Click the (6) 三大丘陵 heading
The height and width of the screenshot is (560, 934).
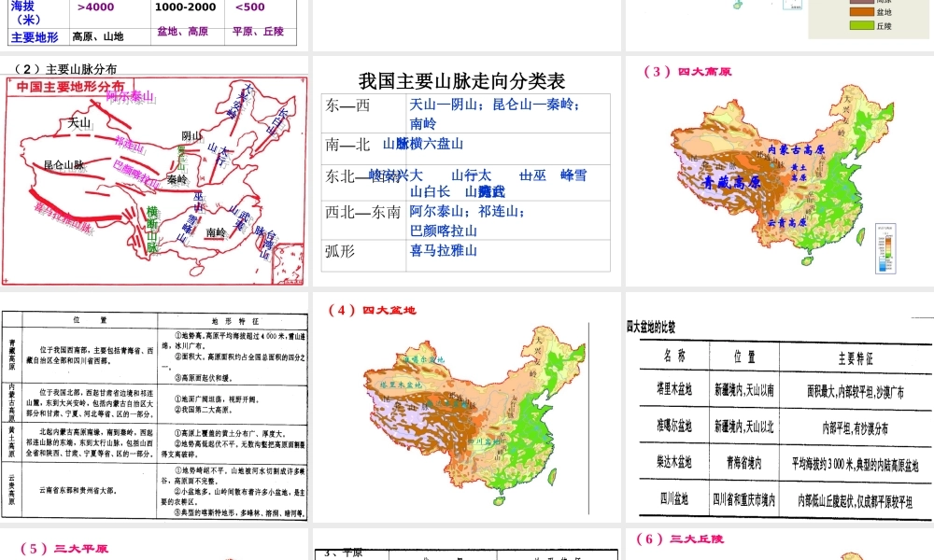(x=680, y=539)
